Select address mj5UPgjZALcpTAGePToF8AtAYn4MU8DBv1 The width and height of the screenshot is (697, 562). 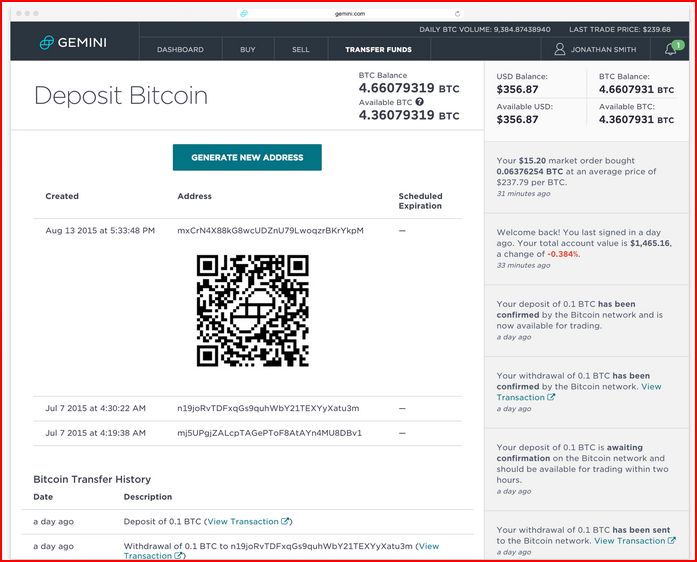269,433
